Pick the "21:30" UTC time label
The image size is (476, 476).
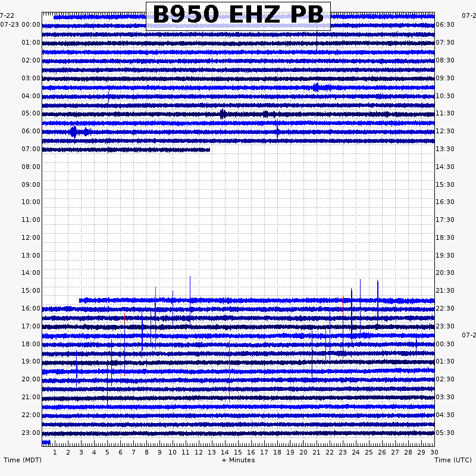pyautogui.click(x=445, y=291)
